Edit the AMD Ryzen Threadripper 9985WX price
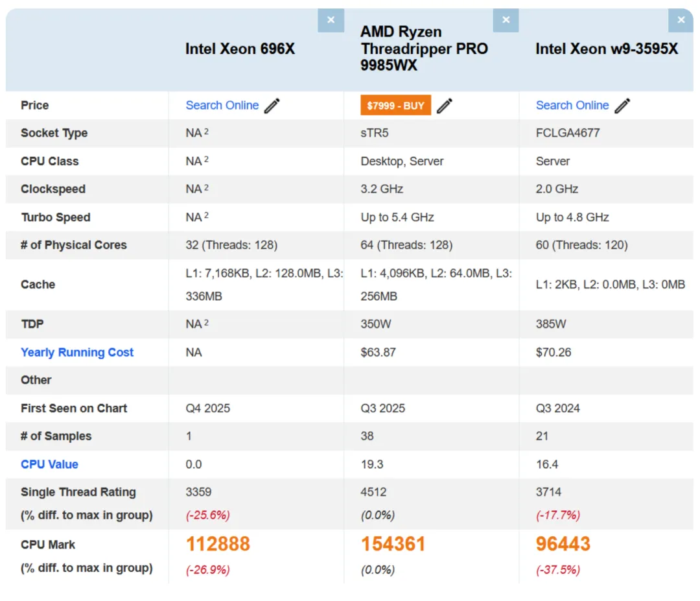Viewport: 700px width, 601px height. click(445, 104)
